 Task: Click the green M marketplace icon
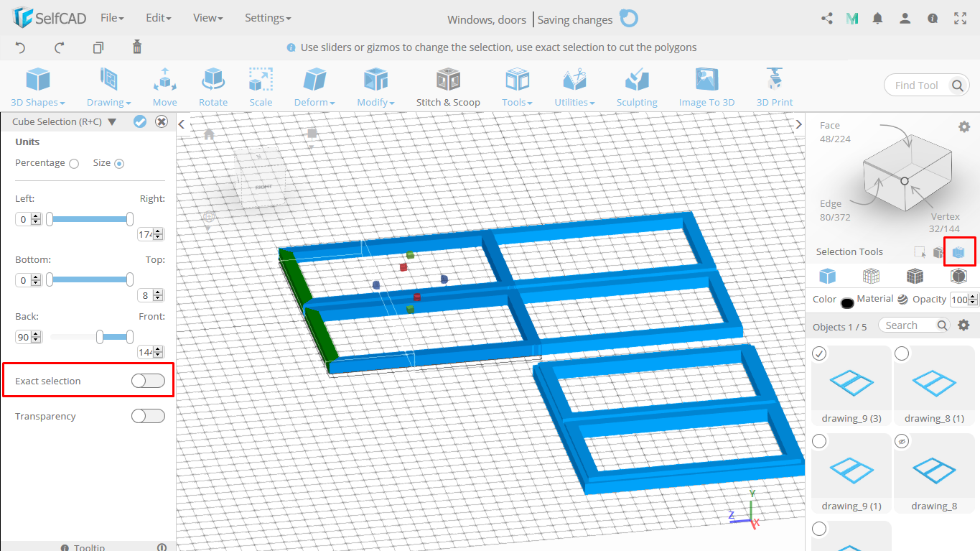(x=852, y=19)
